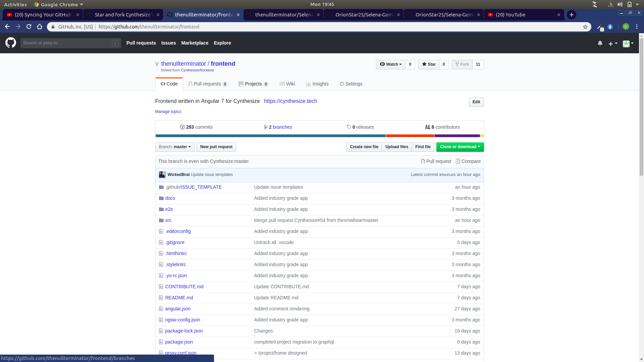
Task: Switch to the Insights tab
Action: [317, 84]
